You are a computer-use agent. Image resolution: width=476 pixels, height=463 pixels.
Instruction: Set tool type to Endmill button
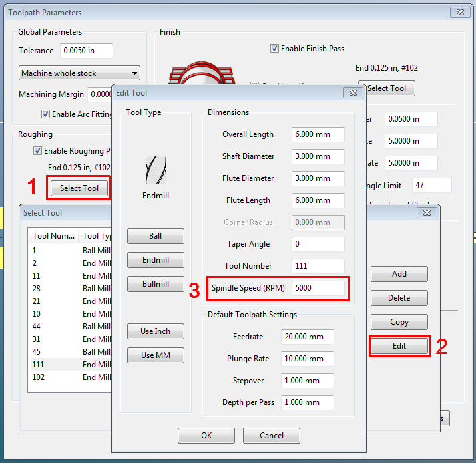tap(155, 260)
